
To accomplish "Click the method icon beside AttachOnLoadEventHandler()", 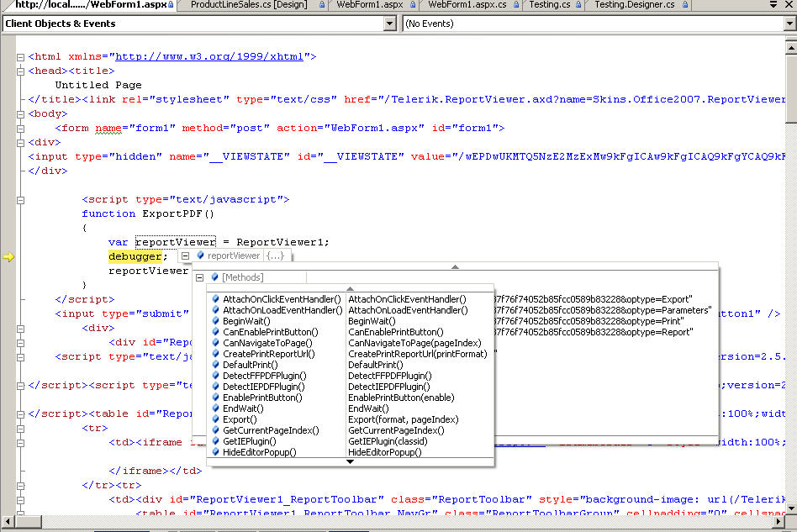I will [215, 310].
